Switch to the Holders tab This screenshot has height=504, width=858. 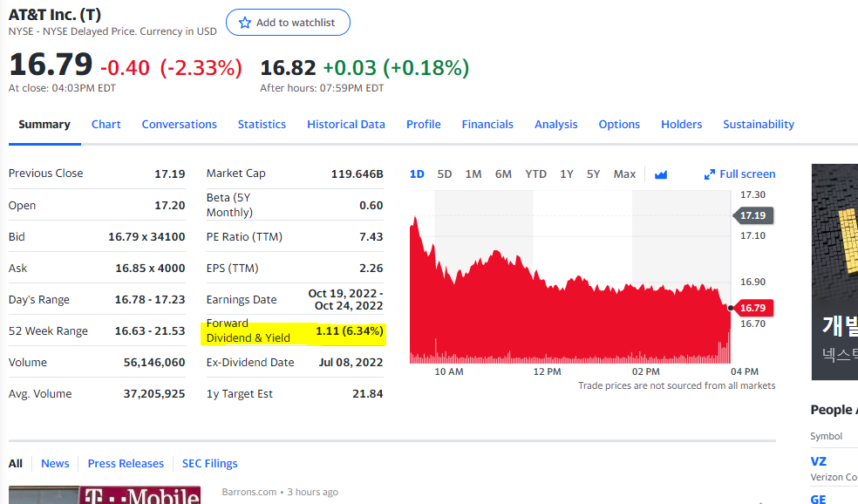681,124
